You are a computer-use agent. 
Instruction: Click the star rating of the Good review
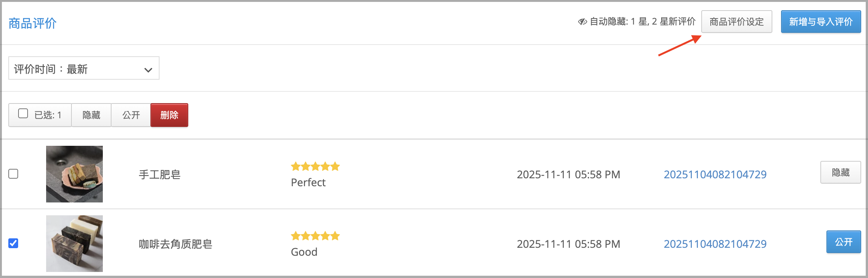[x=315, y=236]
